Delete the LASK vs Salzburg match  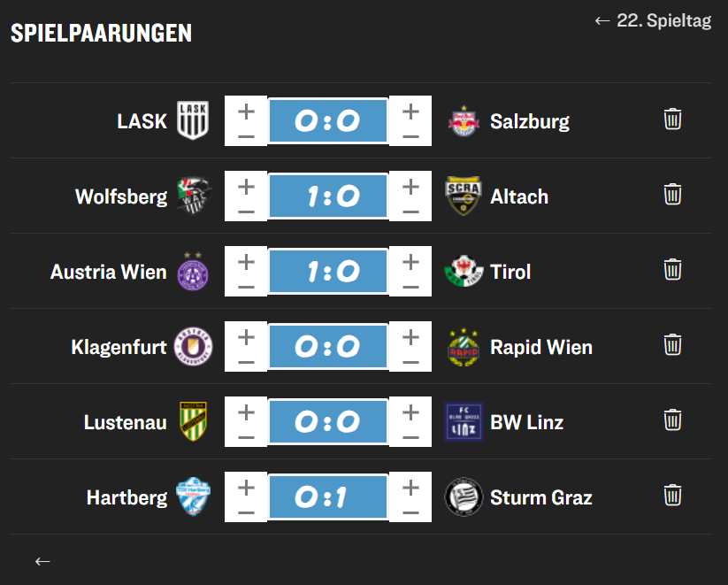672,119
